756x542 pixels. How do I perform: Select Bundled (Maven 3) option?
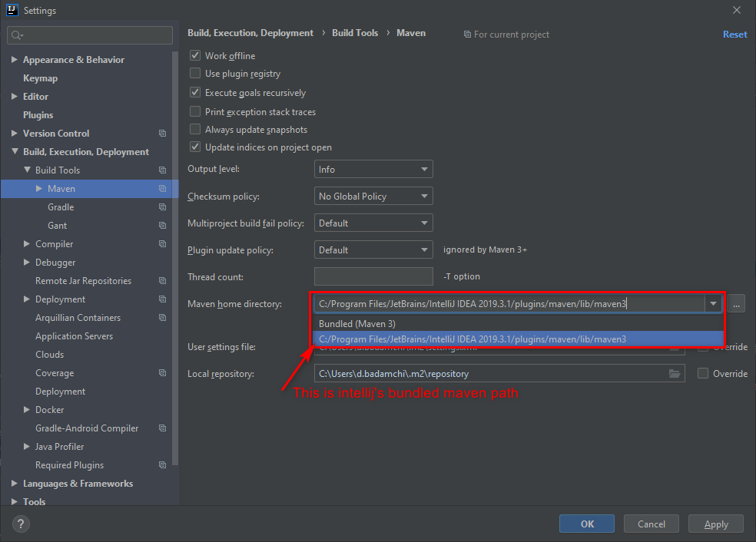click(519, 324)
